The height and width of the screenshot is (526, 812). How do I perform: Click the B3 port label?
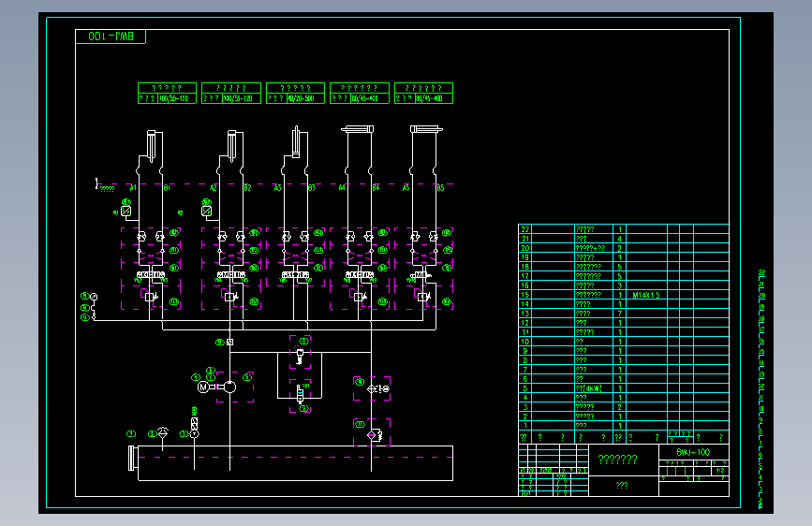coord(312,188)
